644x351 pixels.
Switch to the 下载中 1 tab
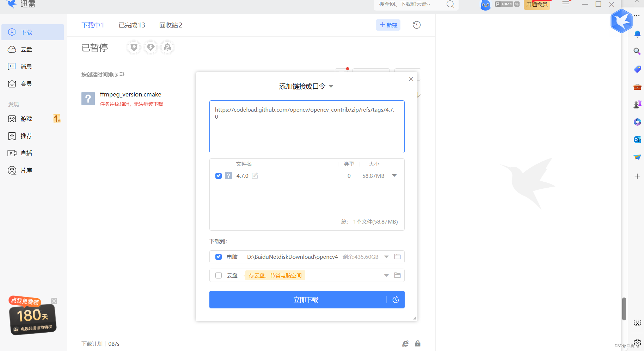click(x=93, y=25)
